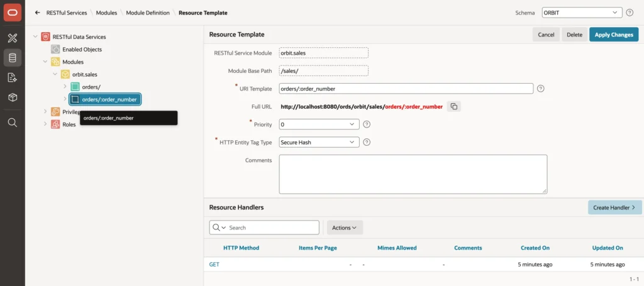Screen dimensions: 644x286
Task: Open the Schema ORBIT dropdown
Action: tap(582, 13)
